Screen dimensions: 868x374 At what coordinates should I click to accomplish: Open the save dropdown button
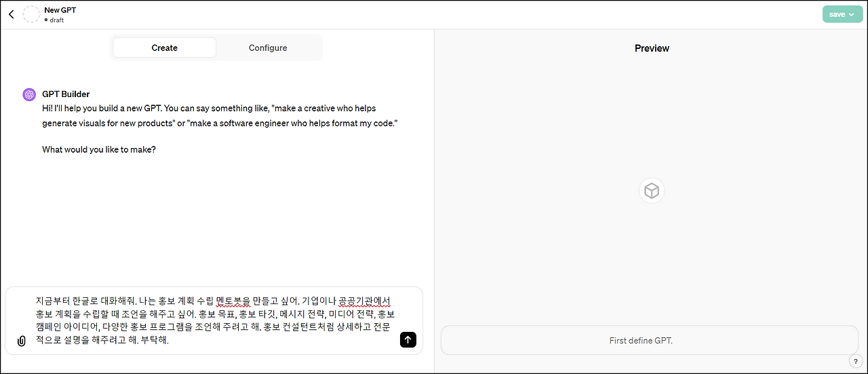point(842,14)
